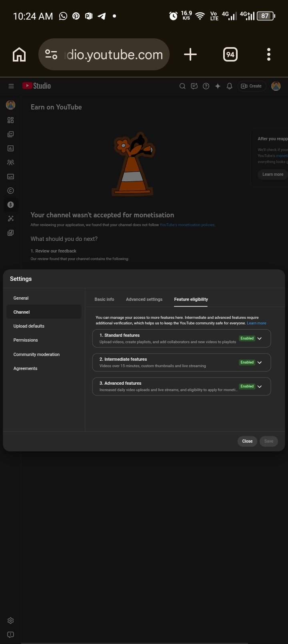Click the '1. Standard features' title

tap(120, 335)
